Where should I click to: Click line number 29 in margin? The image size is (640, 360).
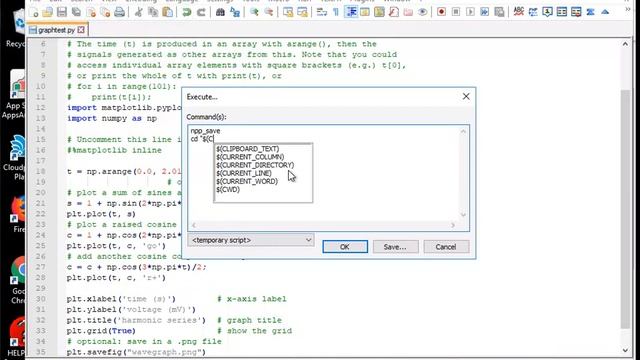click(41, 288)
